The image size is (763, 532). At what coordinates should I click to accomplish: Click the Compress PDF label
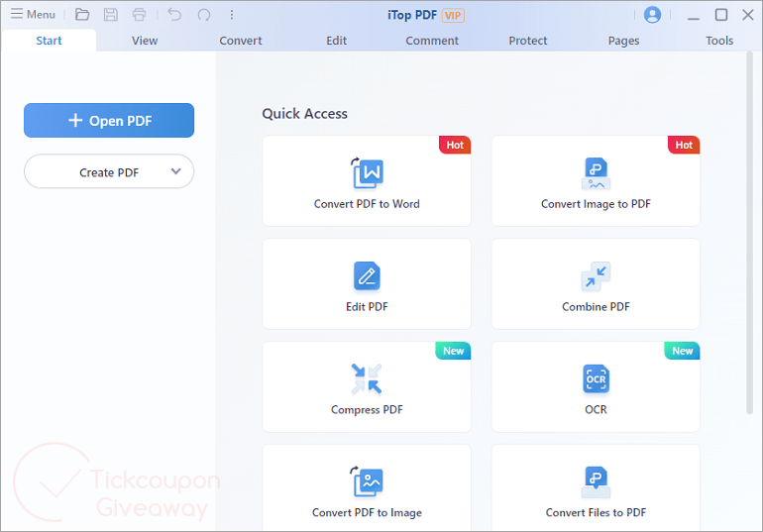(x=367, y=410)
